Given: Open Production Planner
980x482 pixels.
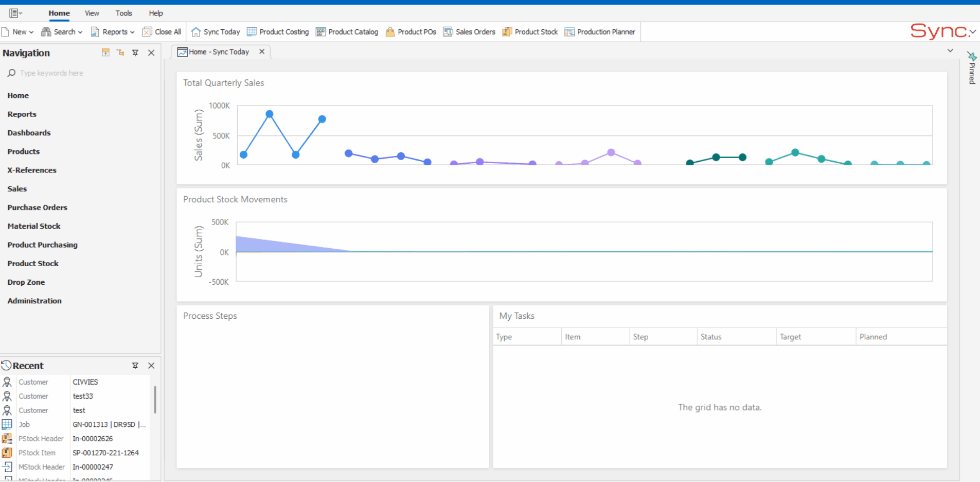Looking at the screenshot, I should [x=600, y=32].
